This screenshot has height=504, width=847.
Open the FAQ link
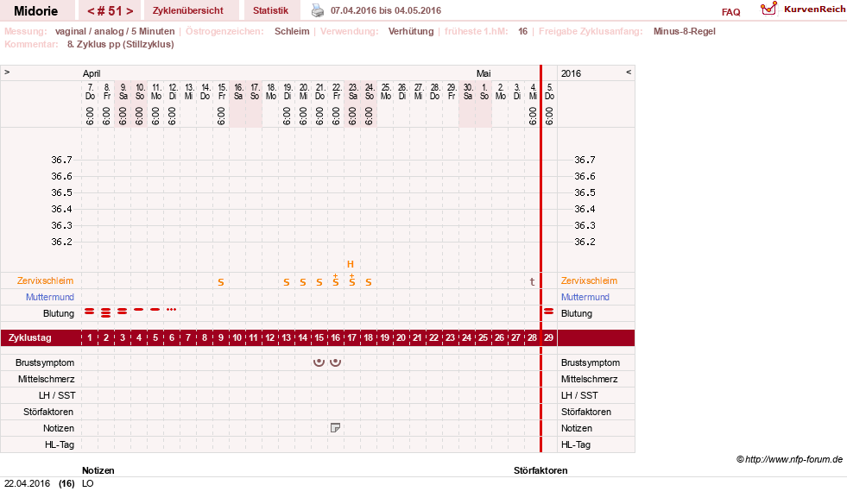pyautogui.click(x=730, y=12)
